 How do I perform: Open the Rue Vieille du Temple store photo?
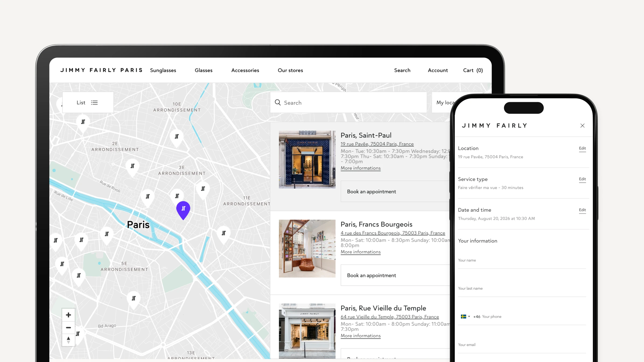pyautogui.click(x=307, y=331)
